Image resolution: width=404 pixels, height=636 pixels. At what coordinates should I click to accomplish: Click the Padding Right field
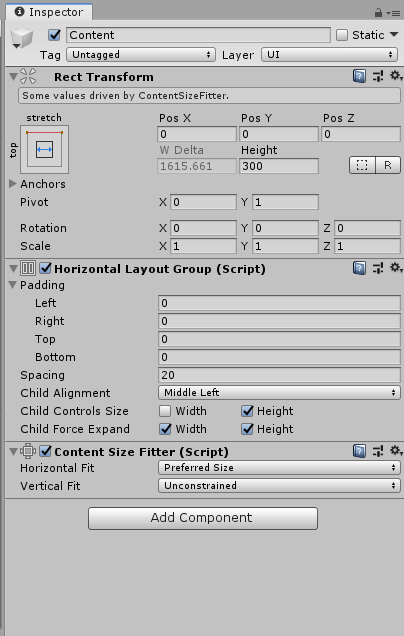tap(279, 321)
